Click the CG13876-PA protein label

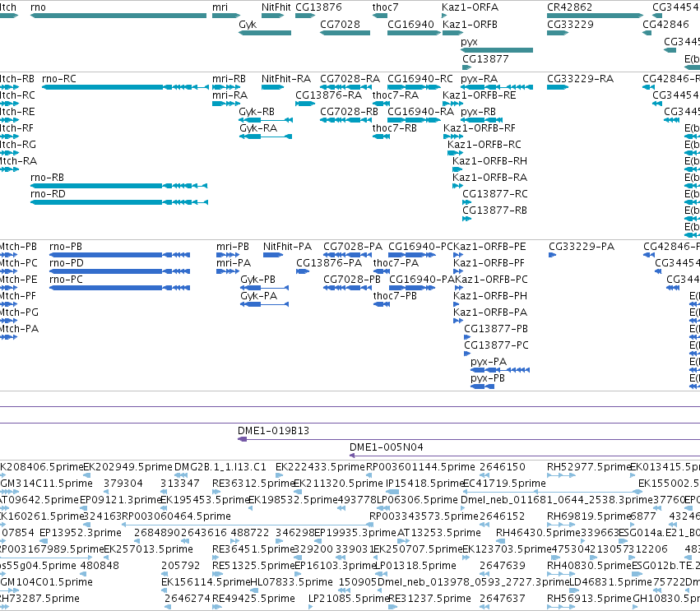click(329, 263)
